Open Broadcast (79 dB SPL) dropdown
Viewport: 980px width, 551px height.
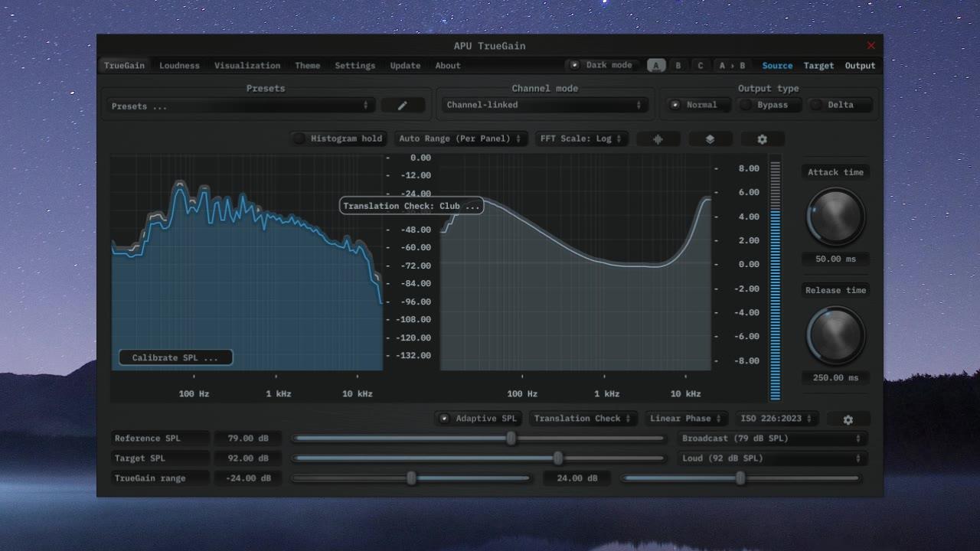[x=772, y=439]
